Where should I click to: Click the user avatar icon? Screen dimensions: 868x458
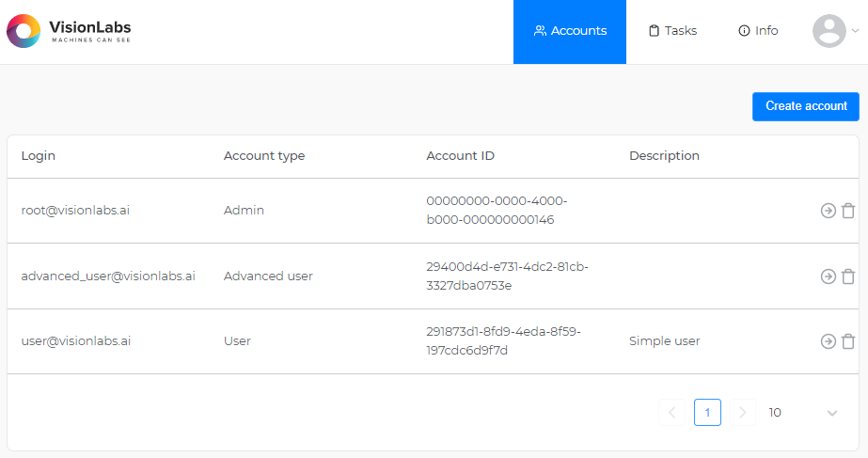[829, 31]
